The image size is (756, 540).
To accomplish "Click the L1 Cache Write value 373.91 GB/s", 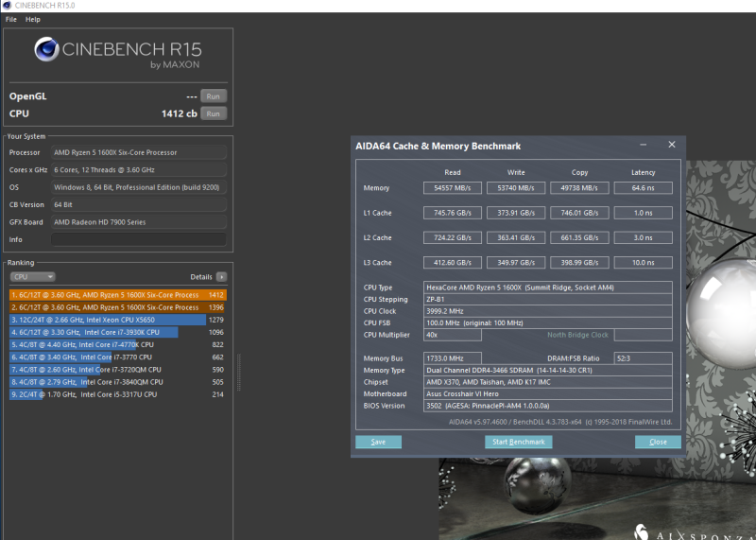I will [x=516, y=213].
